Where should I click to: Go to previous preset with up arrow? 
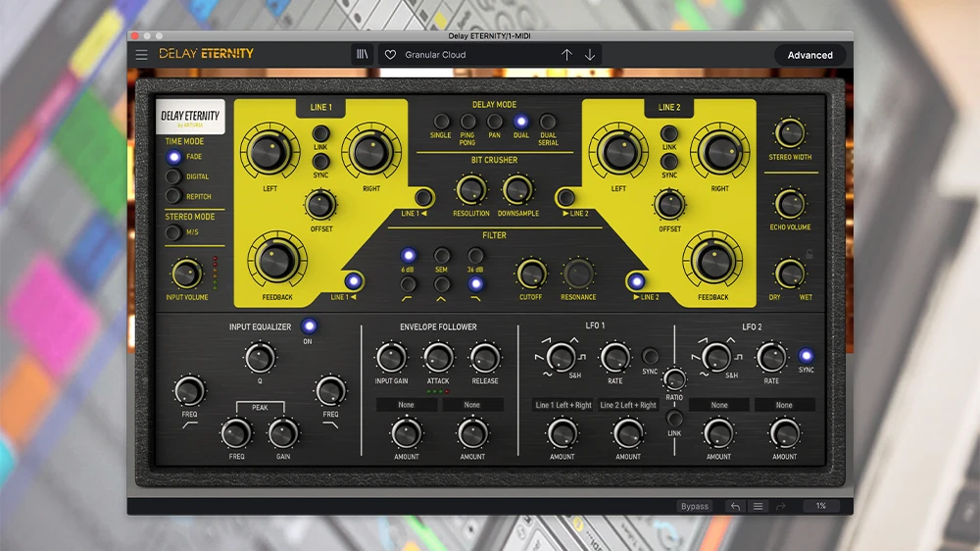(x=566, y=55)
